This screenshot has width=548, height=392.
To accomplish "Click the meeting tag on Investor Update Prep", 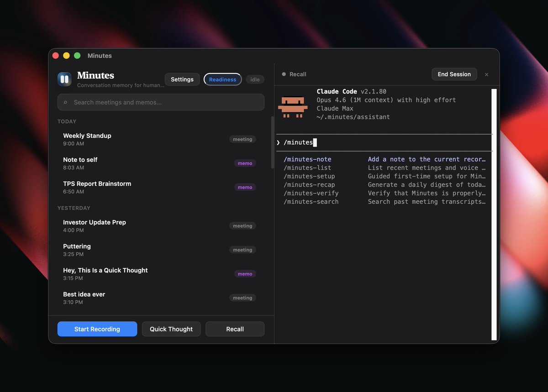I will coord(242,226).
